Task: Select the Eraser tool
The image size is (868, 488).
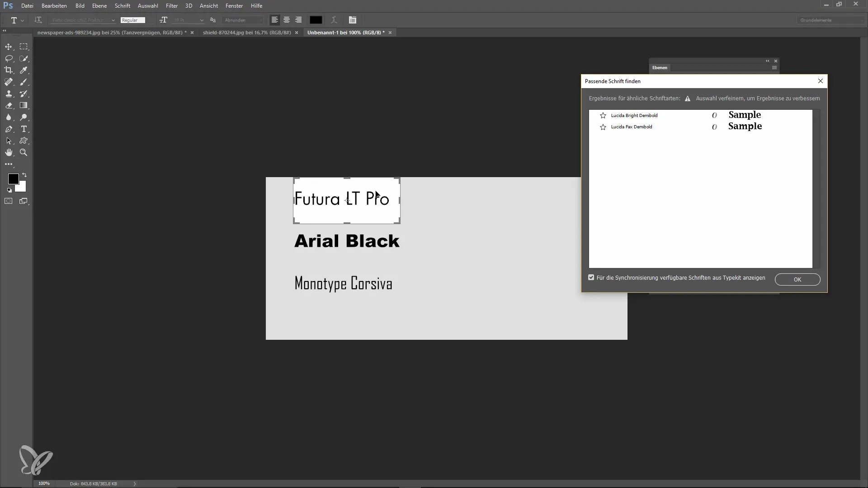Action: coord(9,105)
